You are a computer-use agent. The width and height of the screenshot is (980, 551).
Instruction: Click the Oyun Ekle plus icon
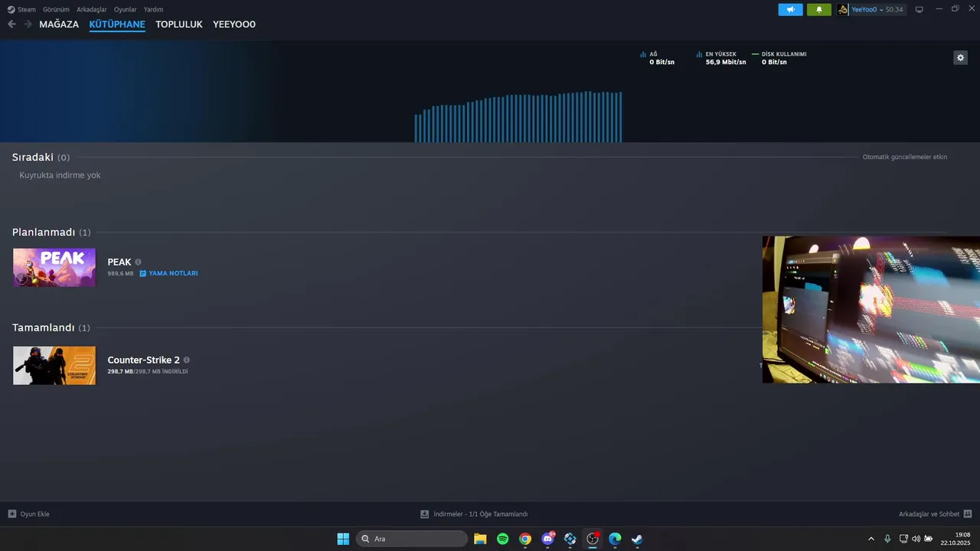pos(11,514)
